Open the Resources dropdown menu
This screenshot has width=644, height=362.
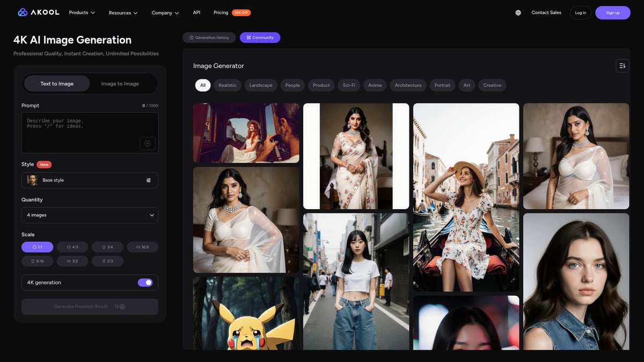123,13
